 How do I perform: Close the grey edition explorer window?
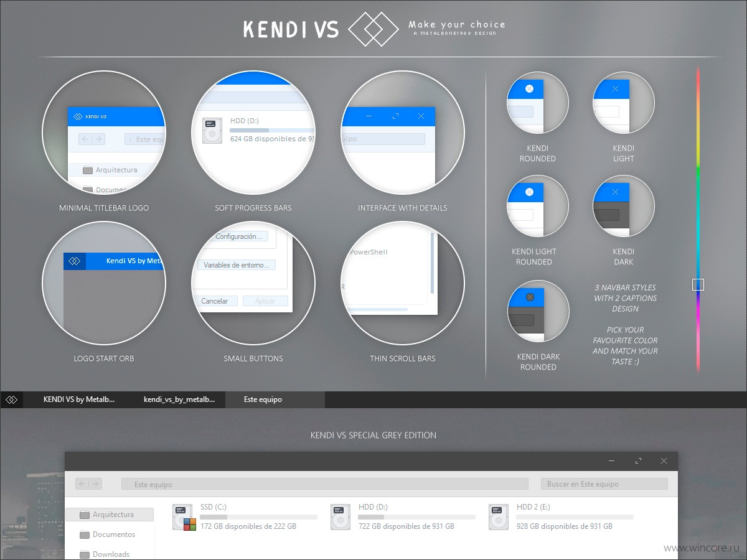[664, 461]
